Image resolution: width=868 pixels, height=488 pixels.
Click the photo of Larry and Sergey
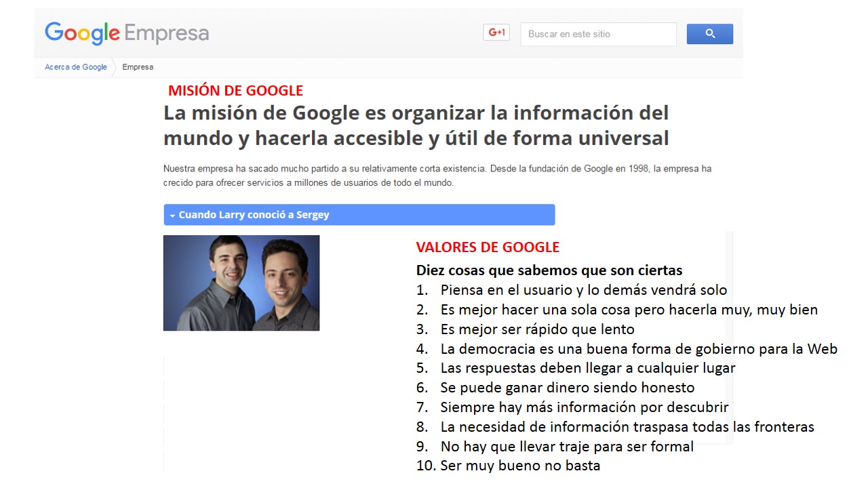point(241,283)
